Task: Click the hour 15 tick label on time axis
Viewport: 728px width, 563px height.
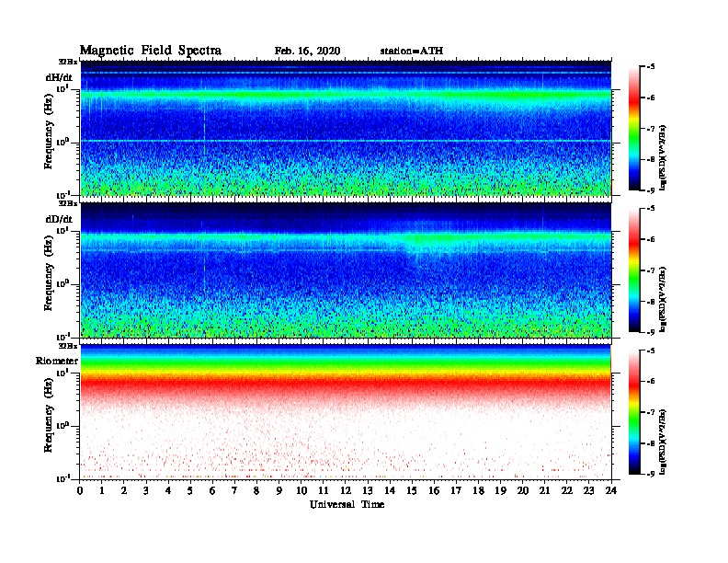Action: [412, 490]
